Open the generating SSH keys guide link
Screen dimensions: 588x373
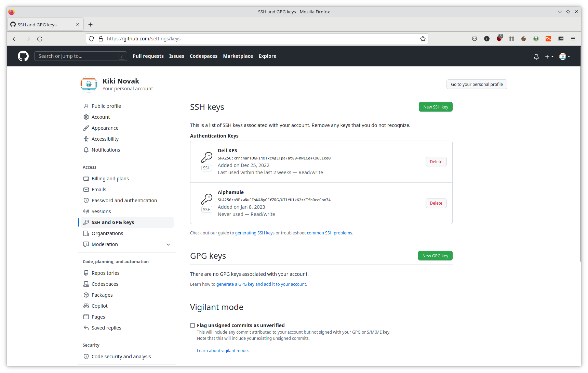[x=255, y=233]
